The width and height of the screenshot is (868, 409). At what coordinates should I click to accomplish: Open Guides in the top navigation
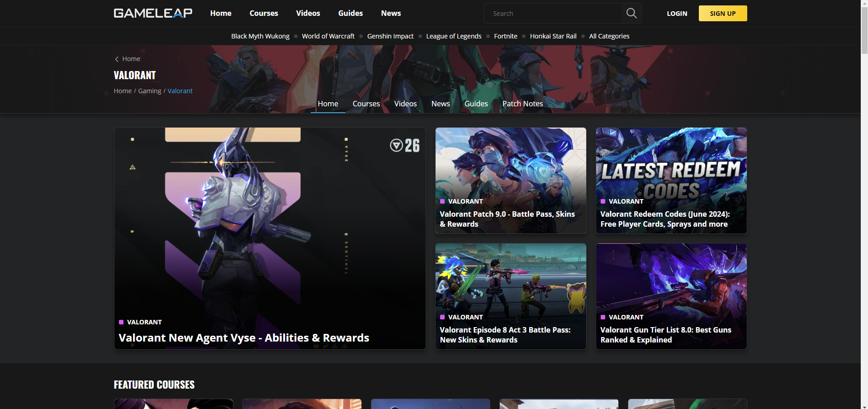click(351, 13)
